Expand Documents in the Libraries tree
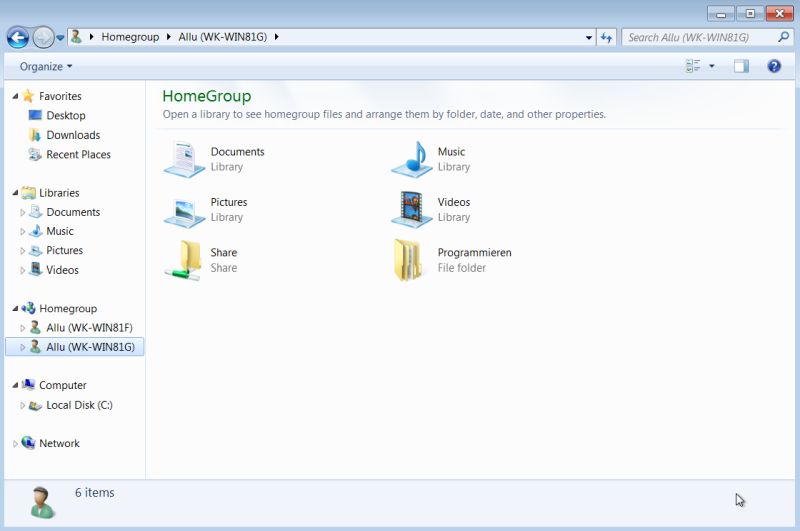This screenshot has height=531, width=800. (x=22, y=212)
